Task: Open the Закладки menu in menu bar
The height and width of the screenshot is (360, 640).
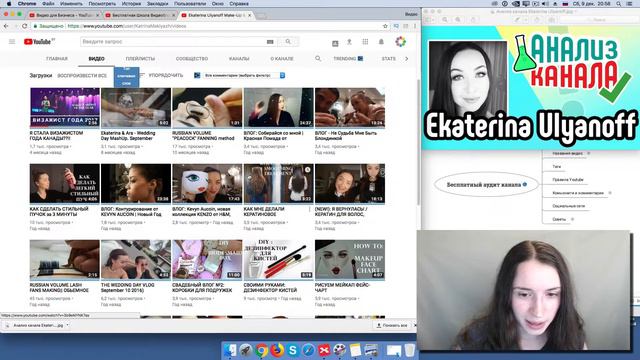Action: (158, 4)
